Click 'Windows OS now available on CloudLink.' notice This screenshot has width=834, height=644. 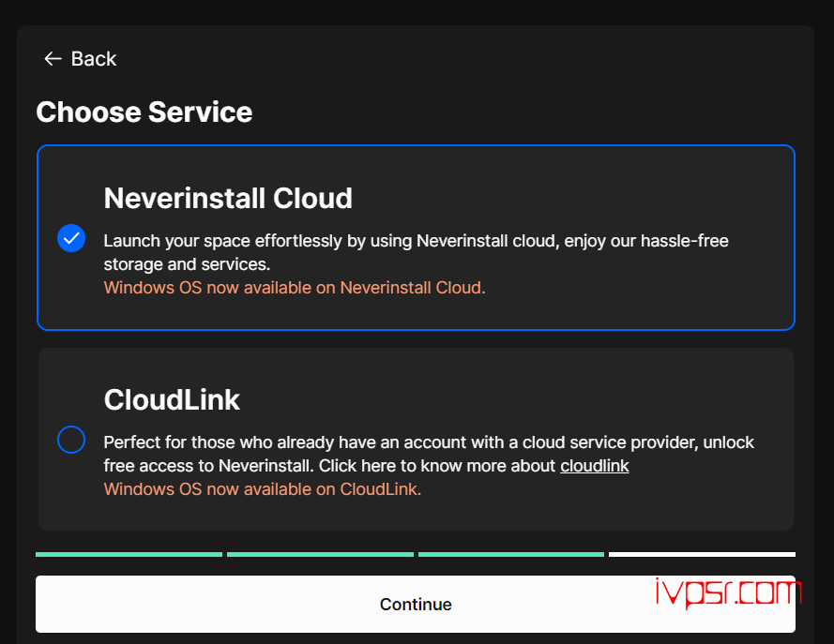coord(263,488)
